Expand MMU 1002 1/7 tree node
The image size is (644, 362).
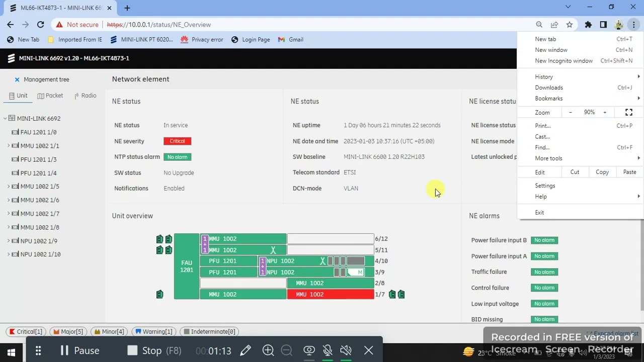[9, 214]
